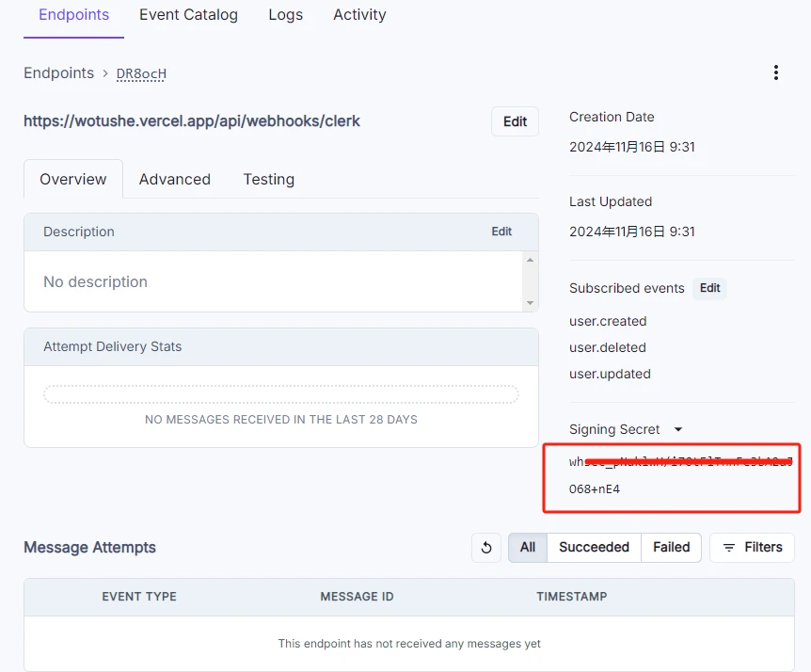This screenshot has height=672, width=811.
Task: Select the Advanced sub-tab
Action: click(175, 179)
